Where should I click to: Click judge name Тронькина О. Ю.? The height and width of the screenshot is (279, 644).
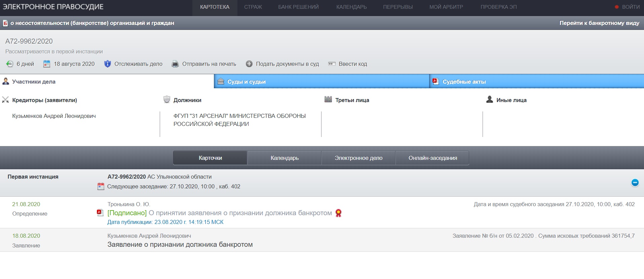click(129, 204)
